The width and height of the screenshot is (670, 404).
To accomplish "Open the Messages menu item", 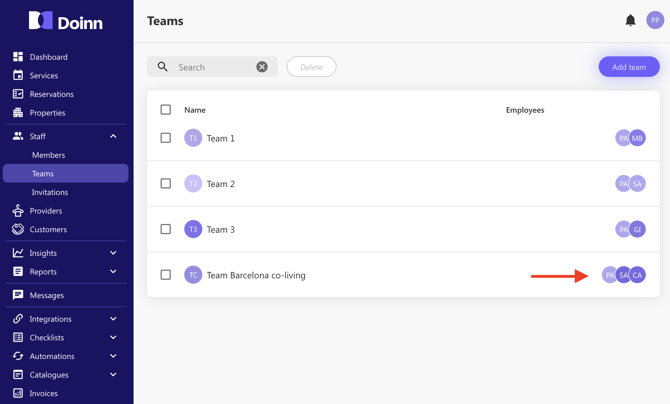I will (47, 295).
